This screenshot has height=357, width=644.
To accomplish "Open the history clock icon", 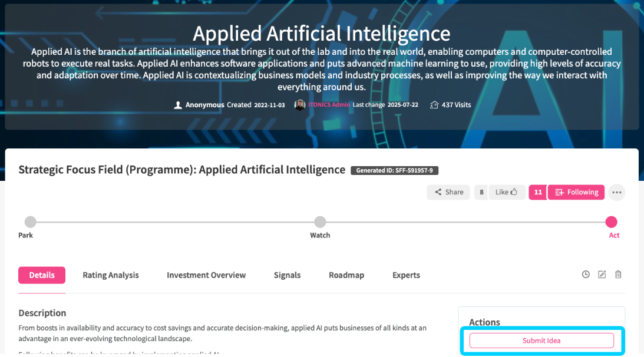I will [x=586, y=275].
